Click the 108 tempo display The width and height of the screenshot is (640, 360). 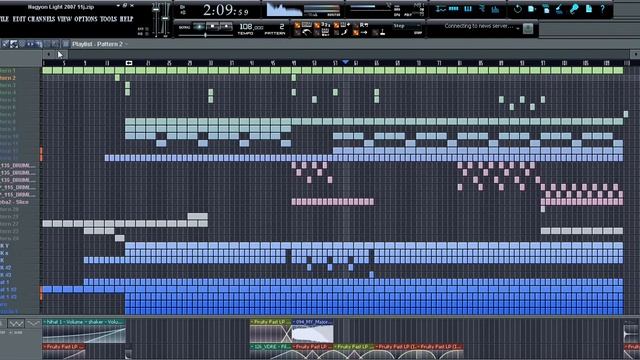251,27
